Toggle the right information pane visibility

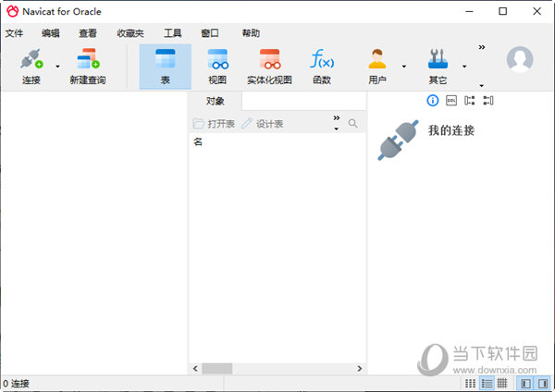543,383
